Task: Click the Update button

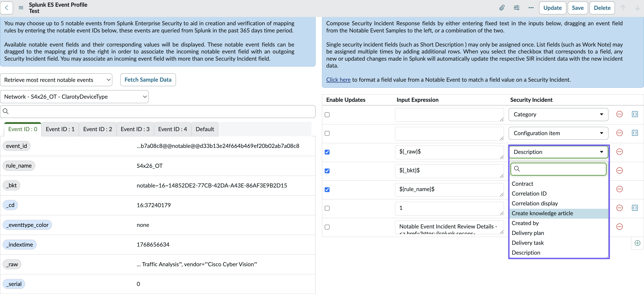Action: point(553,8)
